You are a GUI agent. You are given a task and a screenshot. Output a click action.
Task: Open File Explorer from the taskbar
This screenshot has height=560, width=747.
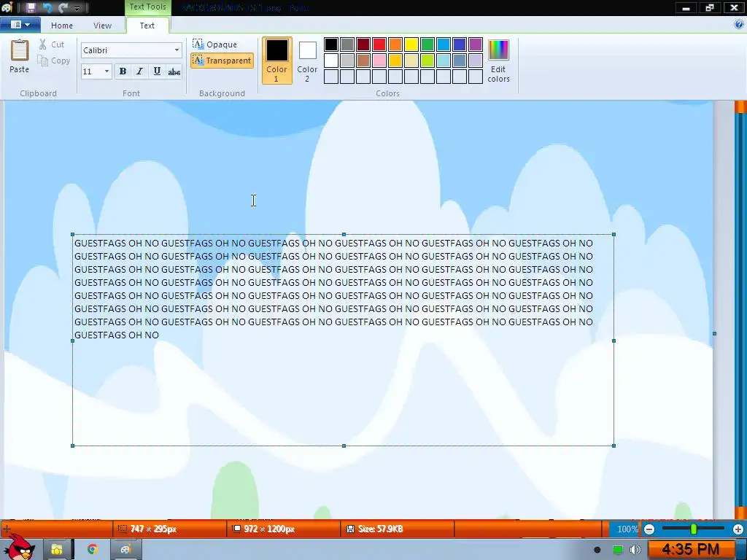(x=57, y=550)
